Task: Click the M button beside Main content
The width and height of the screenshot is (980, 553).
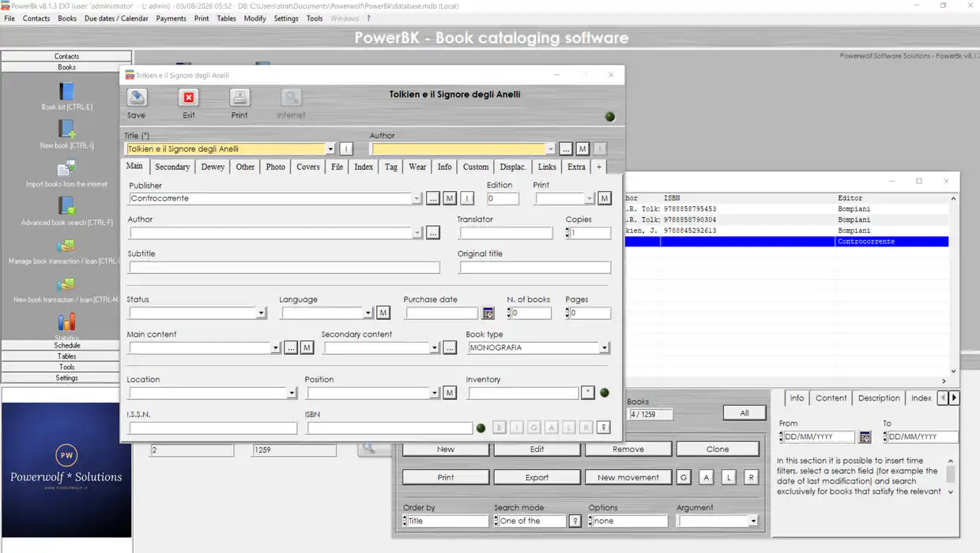Action: click(307, 348)
